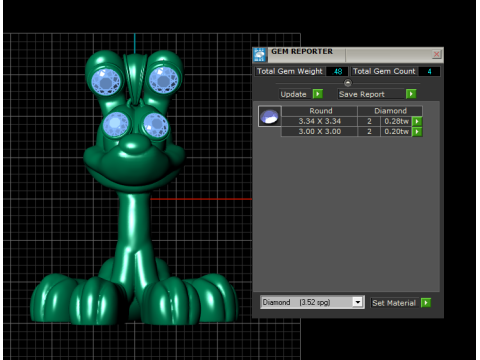
Task: Click the round collapse toggle under the totals
Action: [348, 82]
